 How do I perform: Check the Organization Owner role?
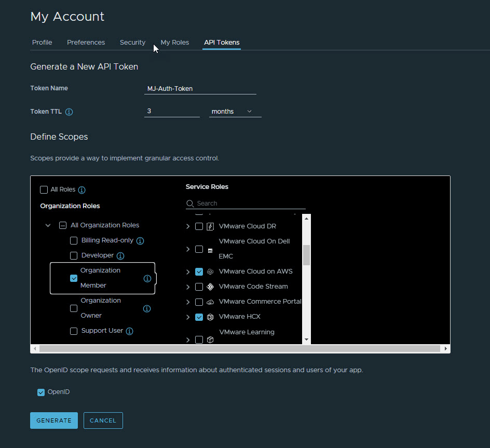click(x=74, y=308)
